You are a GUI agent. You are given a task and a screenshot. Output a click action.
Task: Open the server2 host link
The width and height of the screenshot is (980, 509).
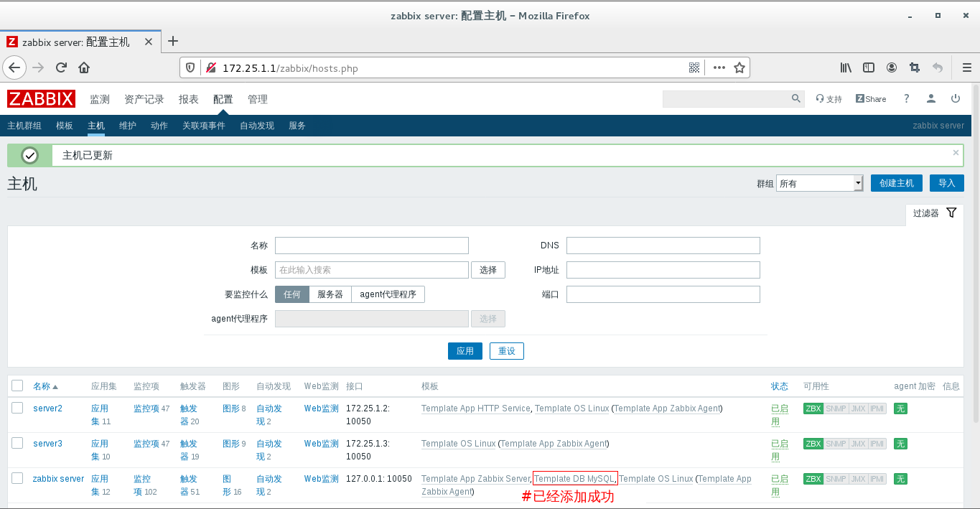coord(47,408)
